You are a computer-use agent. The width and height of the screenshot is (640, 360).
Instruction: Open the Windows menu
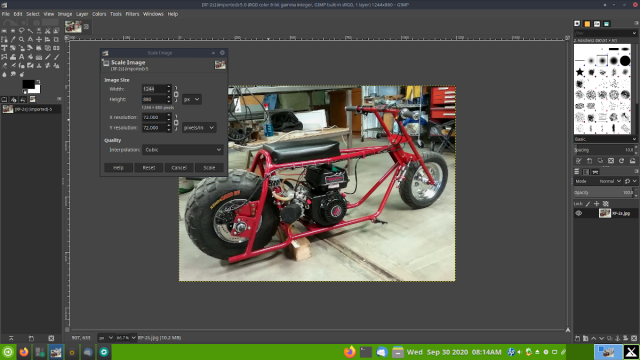(x=153, y=14)
